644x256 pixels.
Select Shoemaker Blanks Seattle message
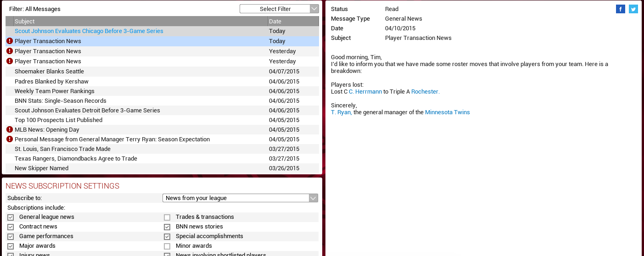[49, 72]
